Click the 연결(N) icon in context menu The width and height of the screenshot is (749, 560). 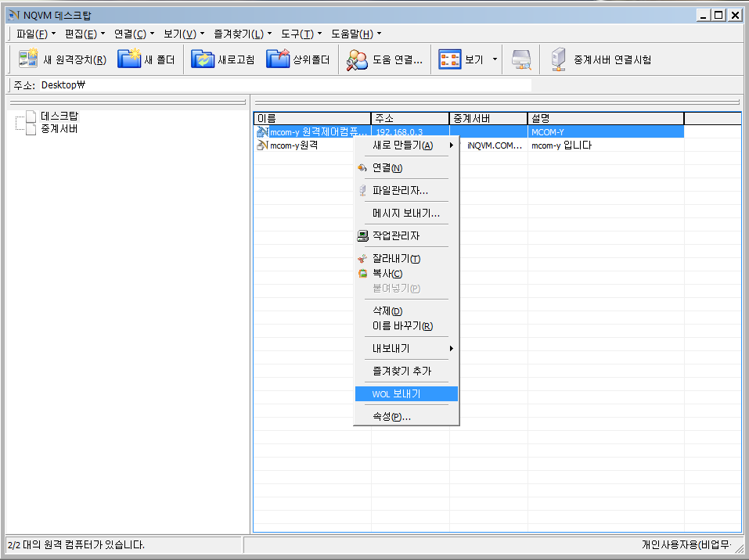[x=362, y=168]
